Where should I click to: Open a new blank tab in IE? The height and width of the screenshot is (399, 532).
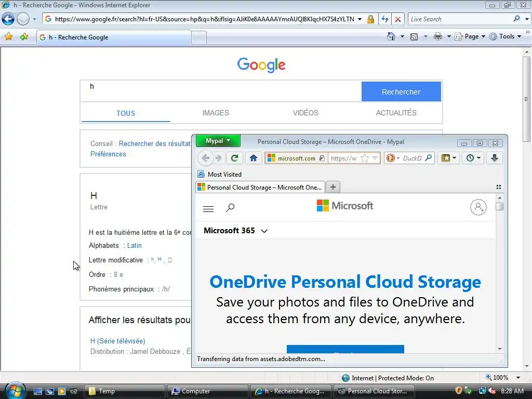click(199, 37)
